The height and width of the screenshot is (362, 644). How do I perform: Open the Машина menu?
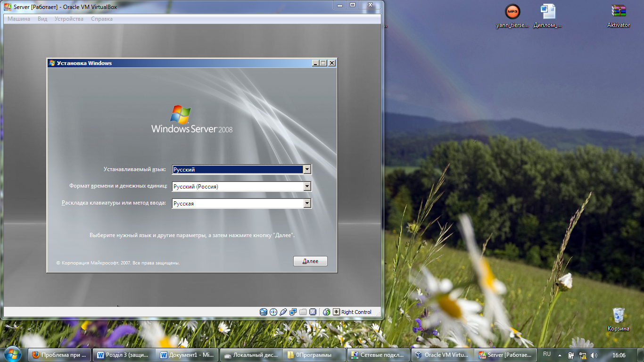coord(19,19)
